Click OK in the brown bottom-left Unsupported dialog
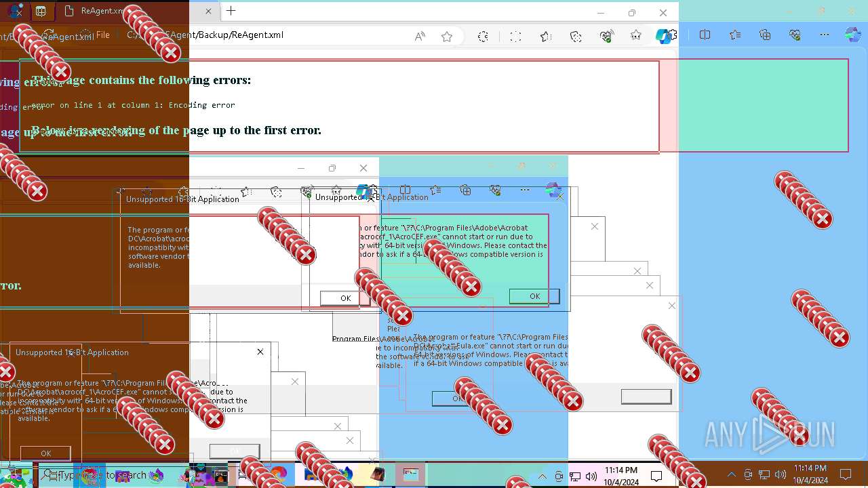 tap(45, 453)
